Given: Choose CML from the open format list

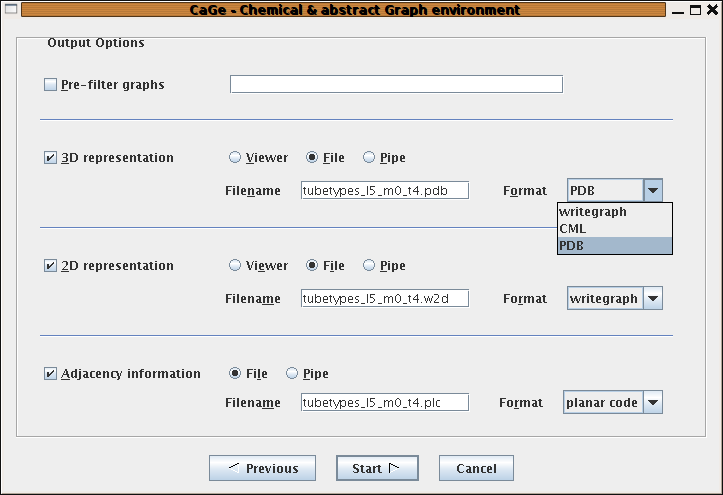Looking at the screenshot, I should click(x=615, y=229).
